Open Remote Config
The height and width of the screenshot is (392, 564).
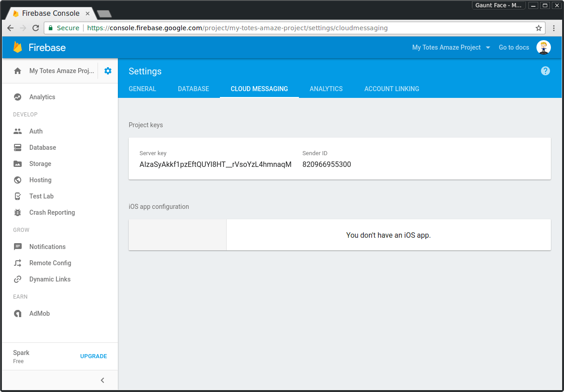coord(50,263)
